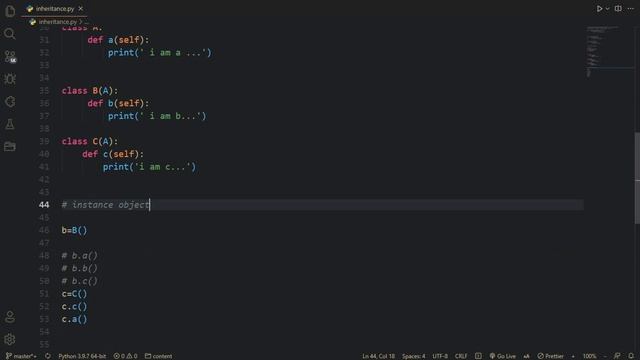Click the minus zoom out icon

605,356
